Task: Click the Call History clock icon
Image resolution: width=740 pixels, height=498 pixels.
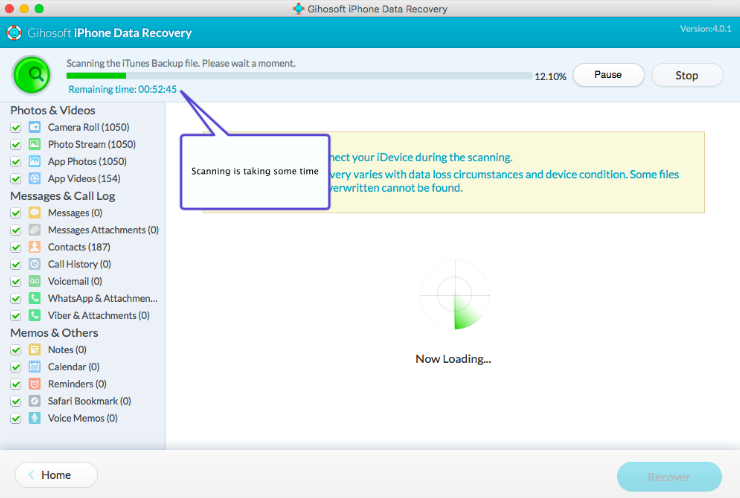Action: click(34, 264)
